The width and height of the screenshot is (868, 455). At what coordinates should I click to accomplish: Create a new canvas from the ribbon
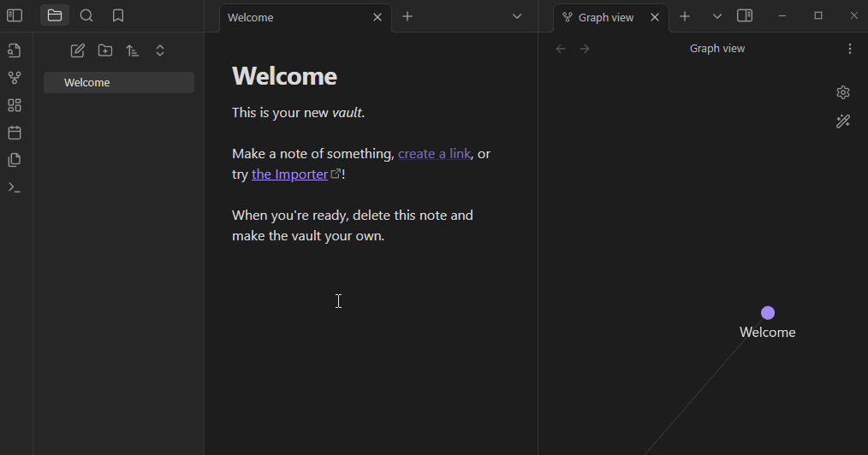(x=14, y=105)
